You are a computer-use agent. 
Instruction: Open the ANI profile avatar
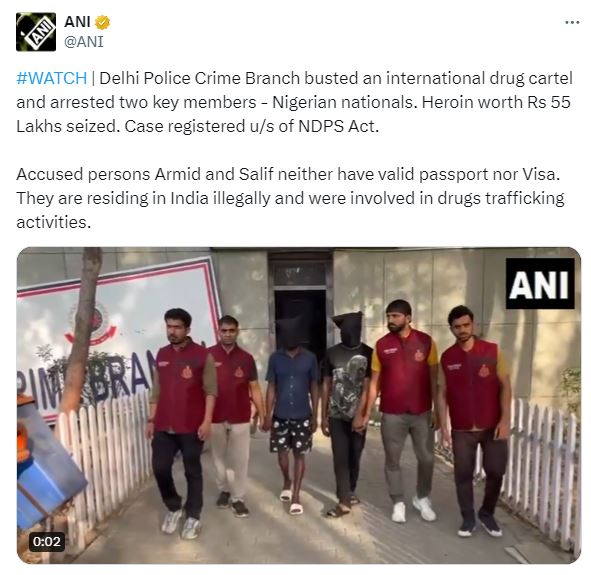[36, 32]
